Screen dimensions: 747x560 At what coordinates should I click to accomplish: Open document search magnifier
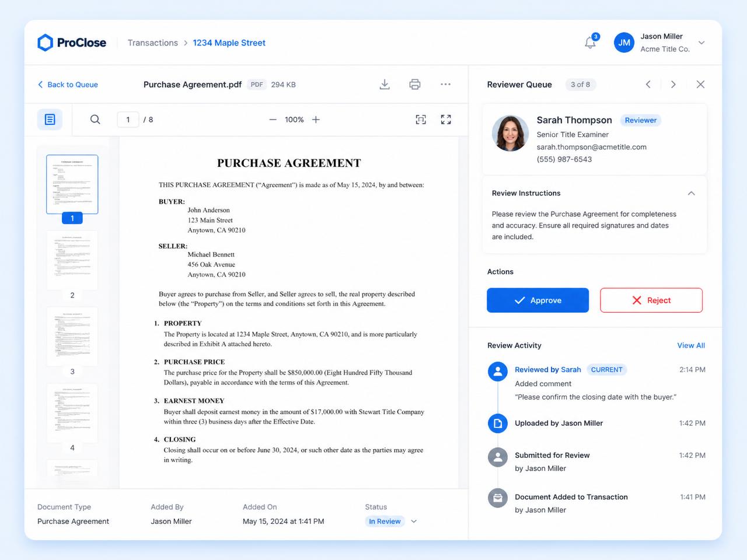click(x=95, y=120)
